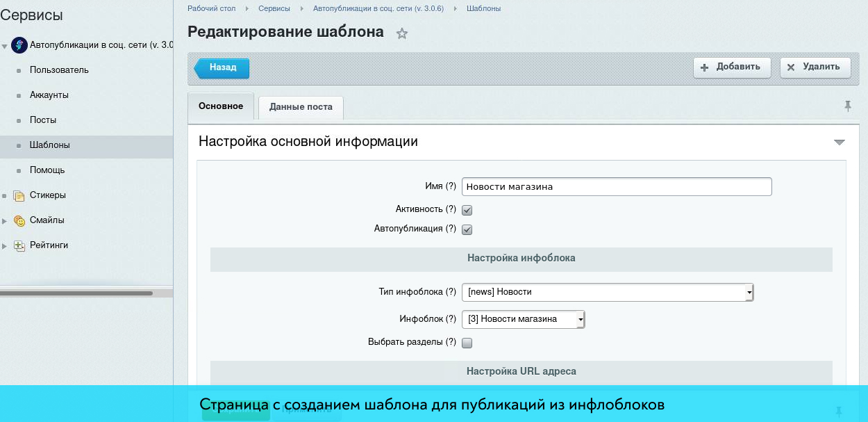
Task: Collapse the Настройка основной информации section
Action: (x=839, y=142)
